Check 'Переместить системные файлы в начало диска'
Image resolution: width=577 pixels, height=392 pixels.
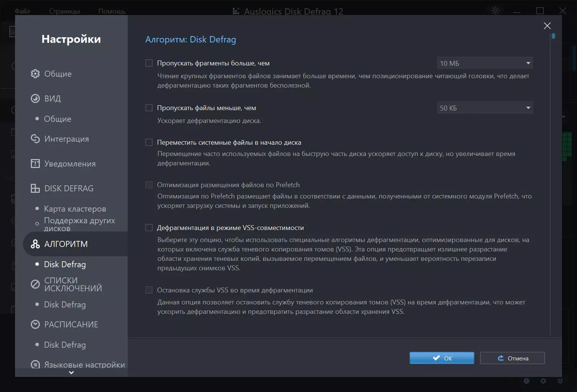[149, 143]
